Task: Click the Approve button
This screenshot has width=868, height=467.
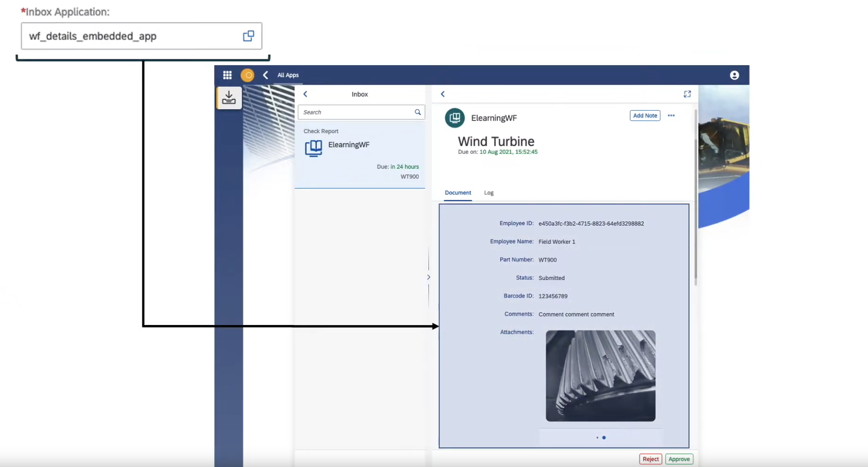Action: 679,459
